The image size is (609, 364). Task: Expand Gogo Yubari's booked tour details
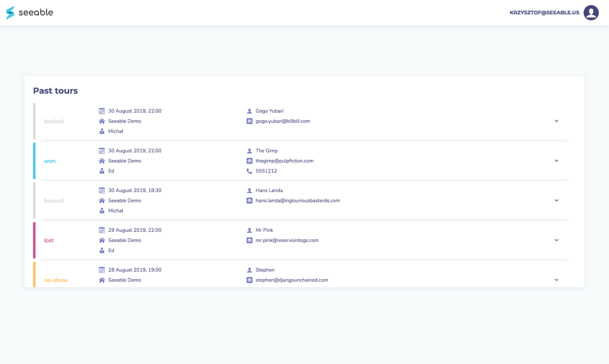(x=556, y=121)
